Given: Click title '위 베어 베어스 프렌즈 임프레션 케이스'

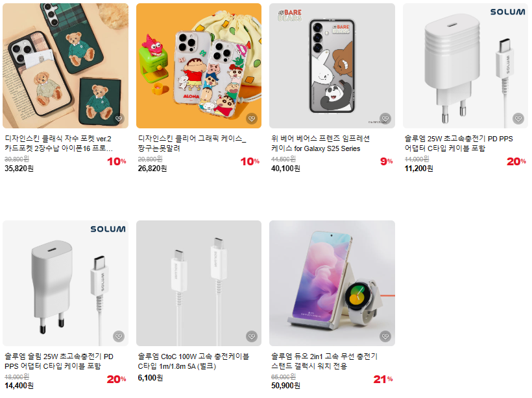Looking at the screenshot, I should (320, 143).
